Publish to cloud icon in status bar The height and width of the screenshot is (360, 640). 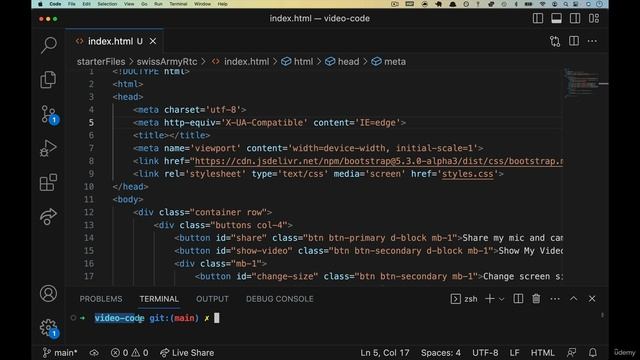(x=94, y=353)
